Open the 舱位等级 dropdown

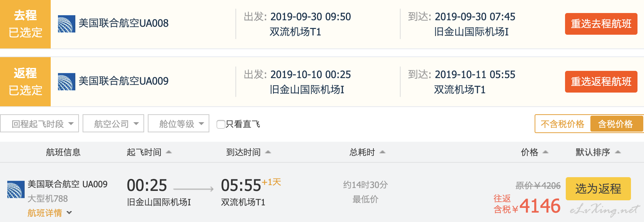click(179, 124)
